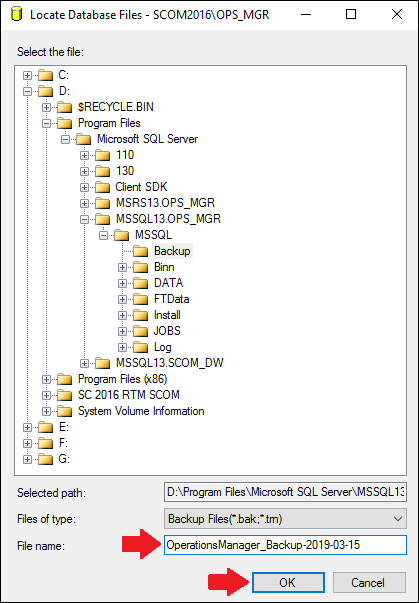This screenshot has height=603, width=419.
Task: Click the database cylinder icon in title bar
Action: [17, 15]
